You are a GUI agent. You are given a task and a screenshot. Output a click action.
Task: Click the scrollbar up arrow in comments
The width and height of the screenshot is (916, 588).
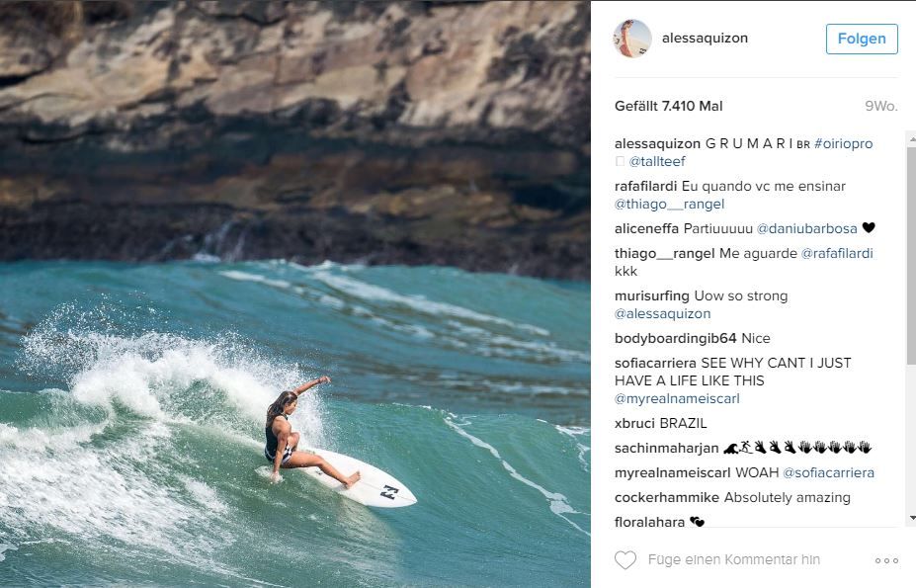point(912,140)
